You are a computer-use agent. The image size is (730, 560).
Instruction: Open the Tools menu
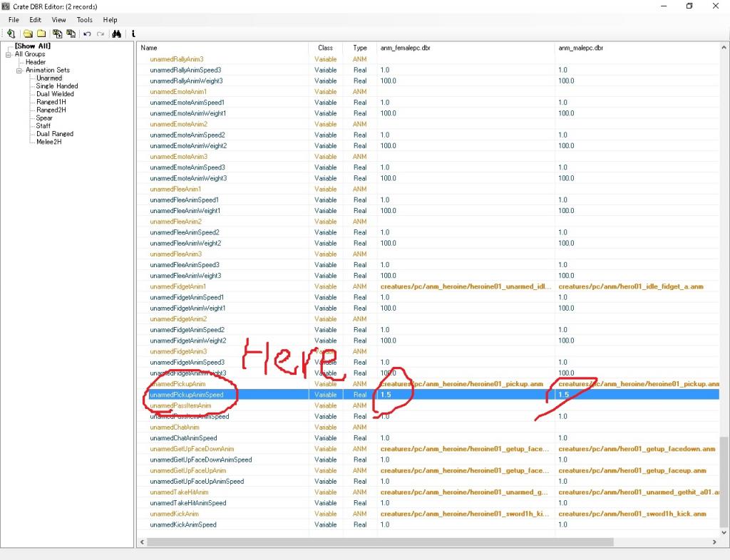pyautogui.click(x=84, y=20)
